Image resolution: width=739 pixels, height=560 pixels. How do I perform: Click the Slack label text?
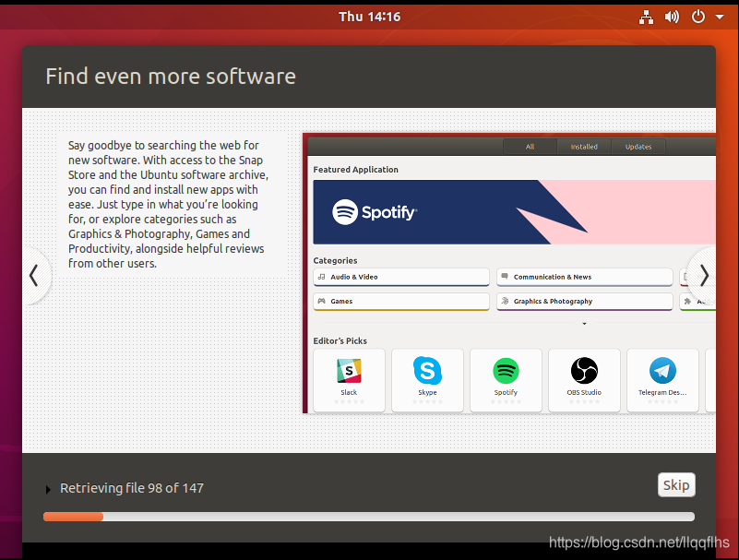pos(349,392)
